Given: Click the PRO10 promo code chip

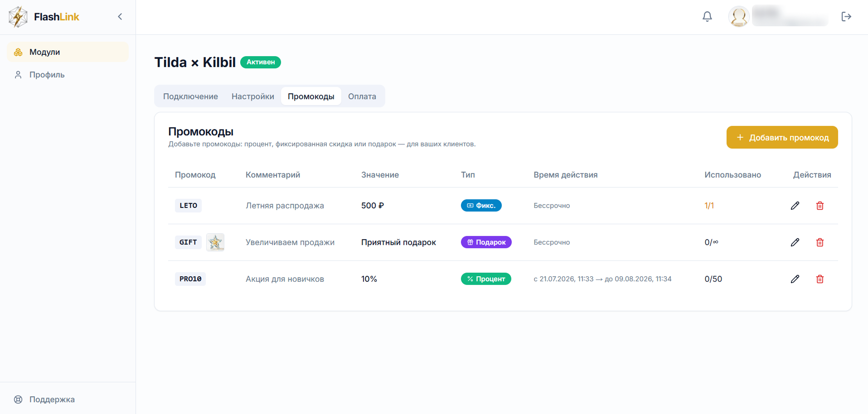Looking at the screenshot, I should click(190, 279).
